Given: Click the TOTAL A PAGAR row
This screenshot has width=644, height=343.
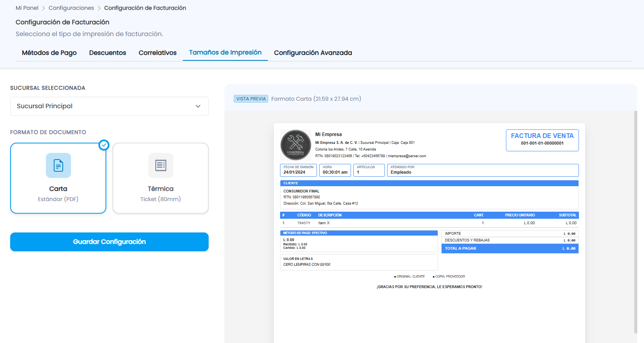Looking at the screenshot, I should 510,249.
